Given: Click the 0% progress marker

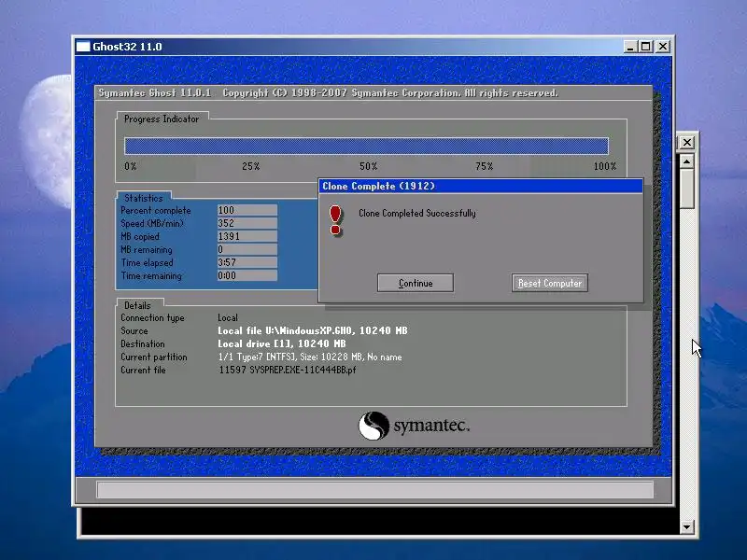Looking at the screenshot, I should coord(130,166).
